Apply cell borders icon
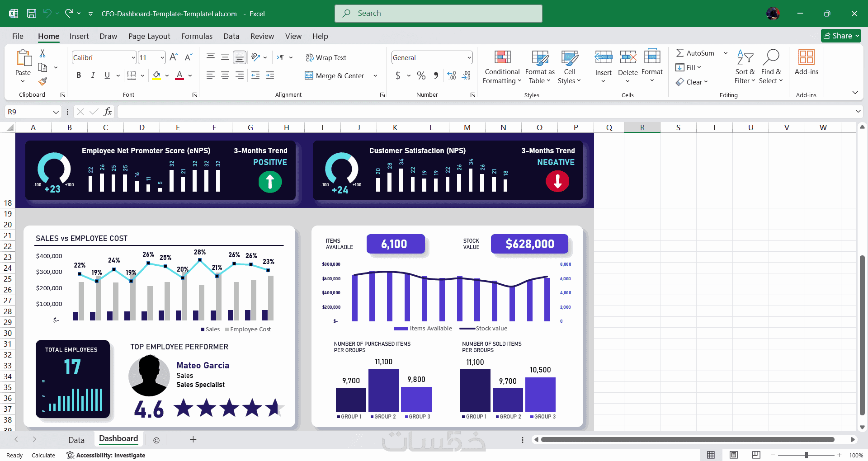The image size is (868, 461). point(132,75)
